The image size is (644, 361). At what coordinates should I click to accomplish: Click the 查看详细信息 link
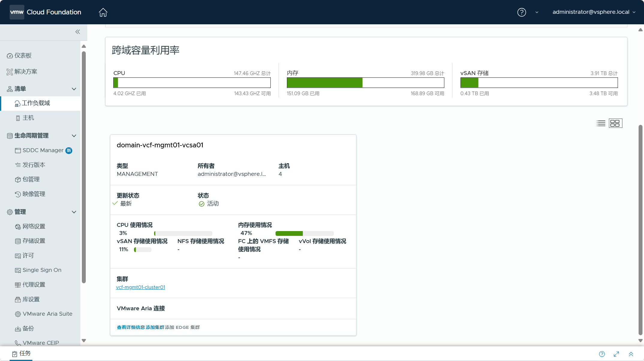coord(130,327)
